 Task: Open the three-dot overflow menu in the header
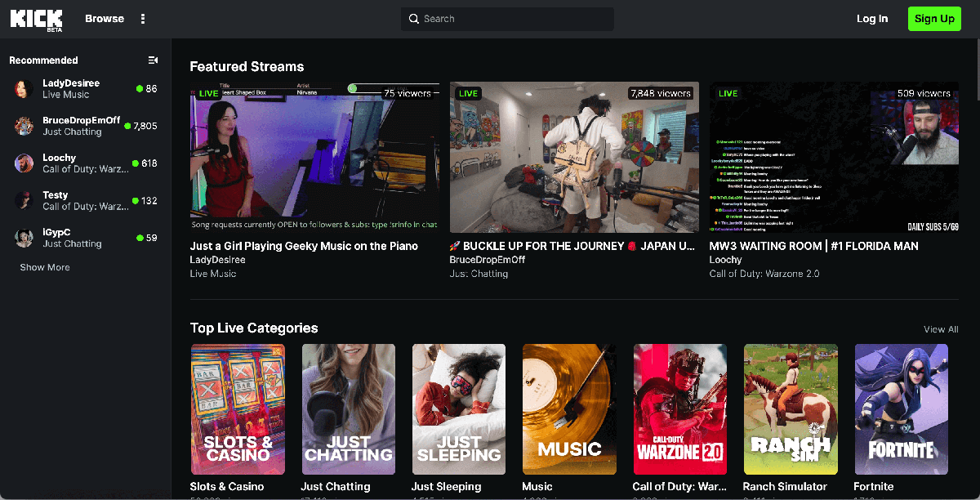click(x=143, y=18)
